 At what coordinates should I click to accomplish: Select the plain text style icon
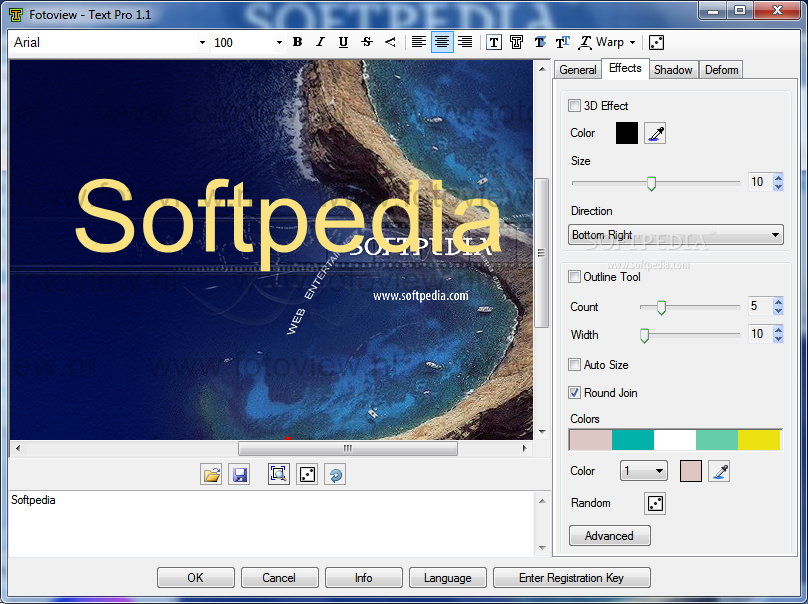(x=494, y=42)
